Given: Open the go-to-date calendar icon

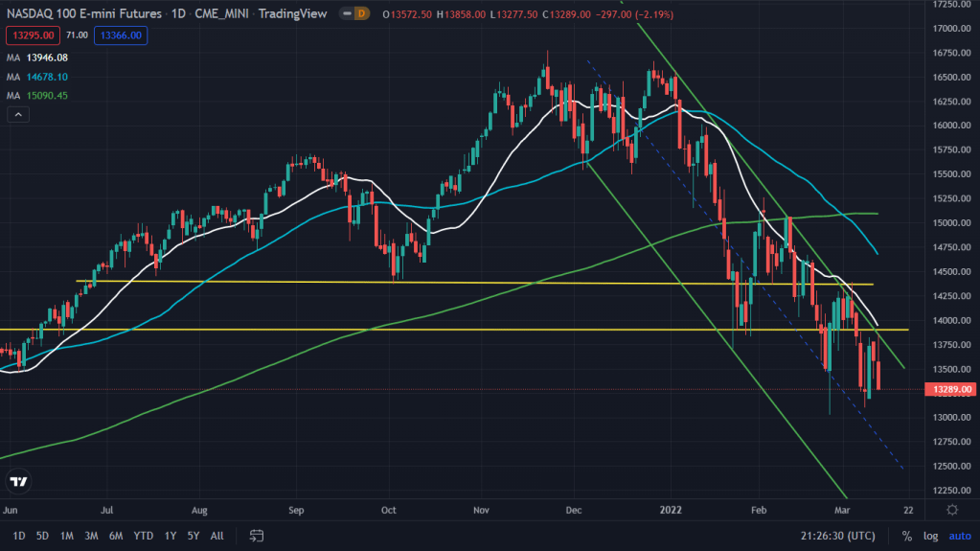Looking at the screenshot, I should pos(257,535).
